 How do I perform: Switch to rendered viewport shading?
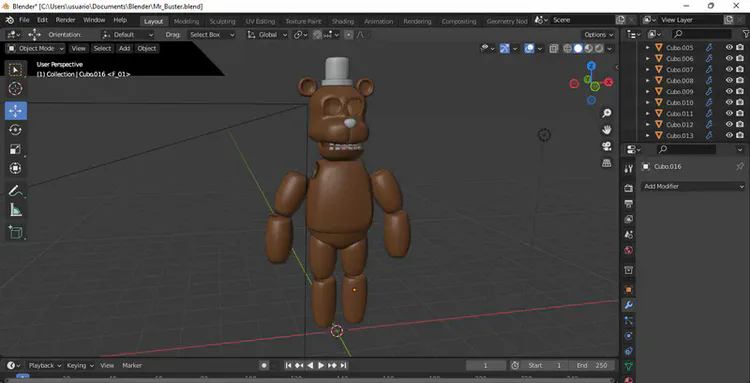pyautogui.click(x=599, y=48)
